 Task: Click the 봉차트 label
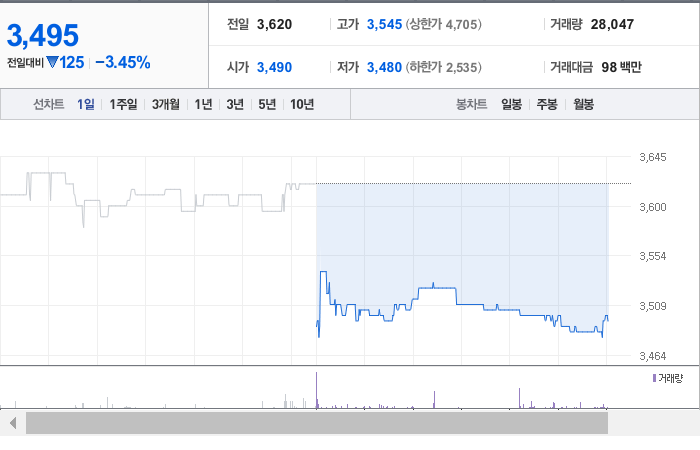[x=471, y=104]
